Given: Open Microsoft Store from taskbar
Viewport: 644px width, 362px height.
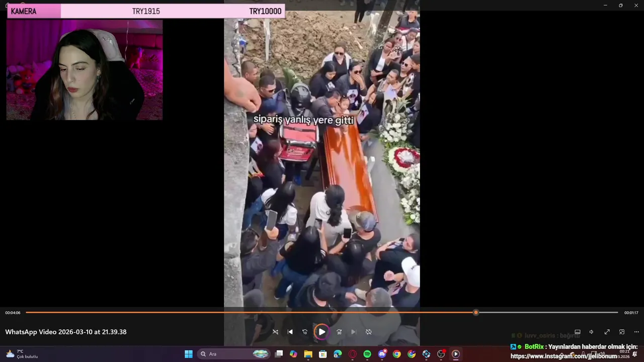Looking at the screenshot, I should pos(323,354).
